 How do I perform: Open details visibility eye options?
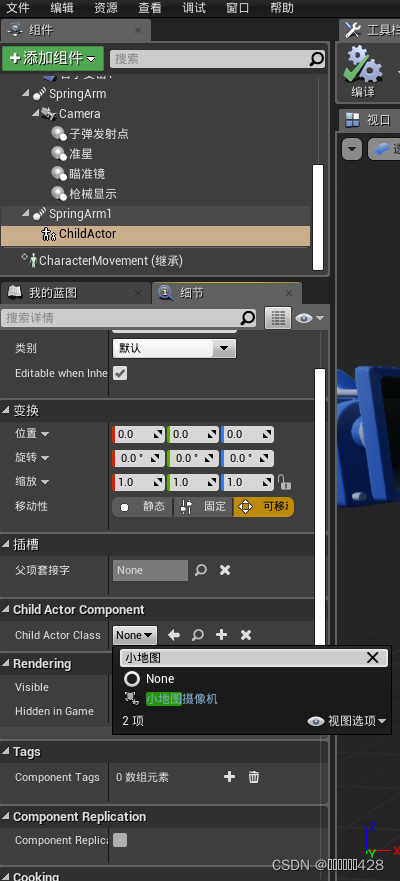310,319
